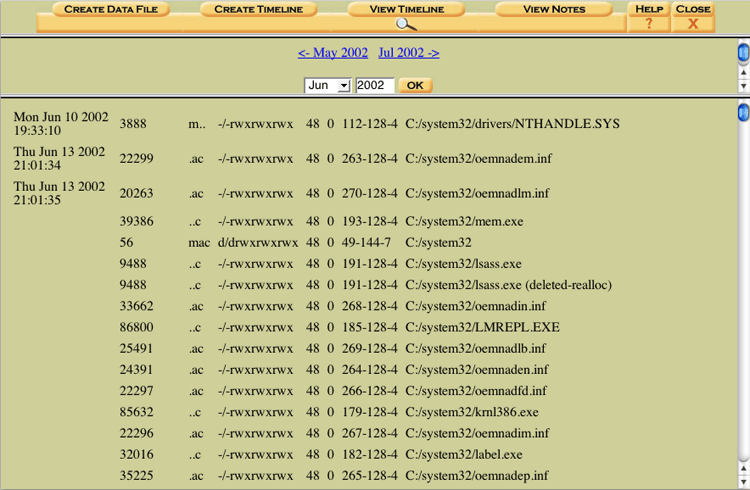Click the C:/system32 directory entry

pyautogui.click(x=438, y=243)
